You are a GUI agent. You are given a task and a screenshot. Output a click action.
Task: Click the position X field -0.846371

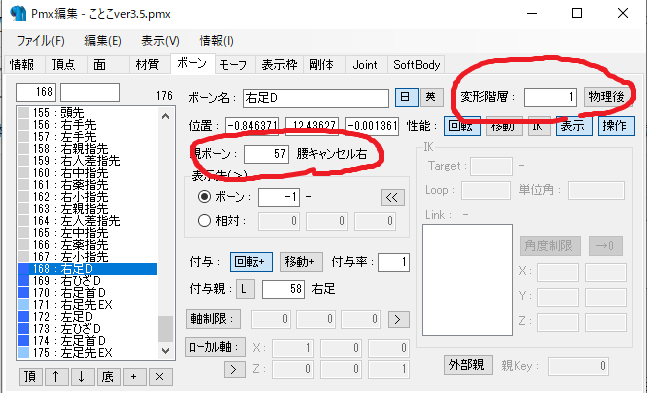[x=252, y=125]
